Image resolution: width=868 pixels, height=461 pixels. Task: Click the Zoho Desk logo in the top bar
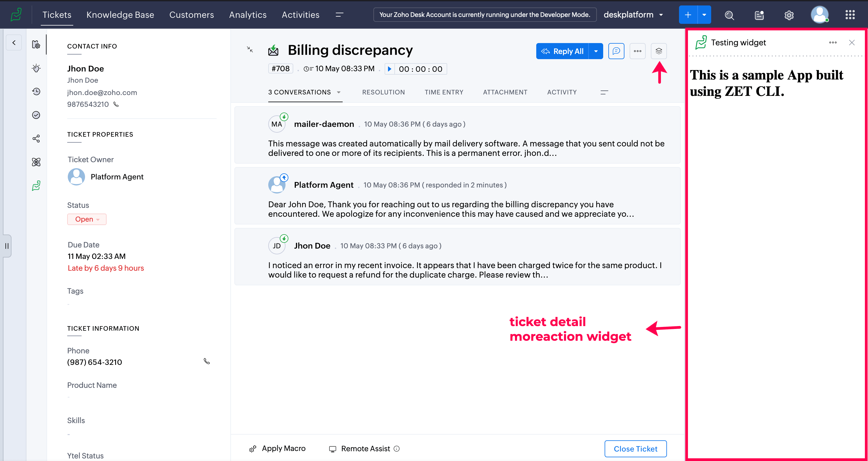[16, 15]
